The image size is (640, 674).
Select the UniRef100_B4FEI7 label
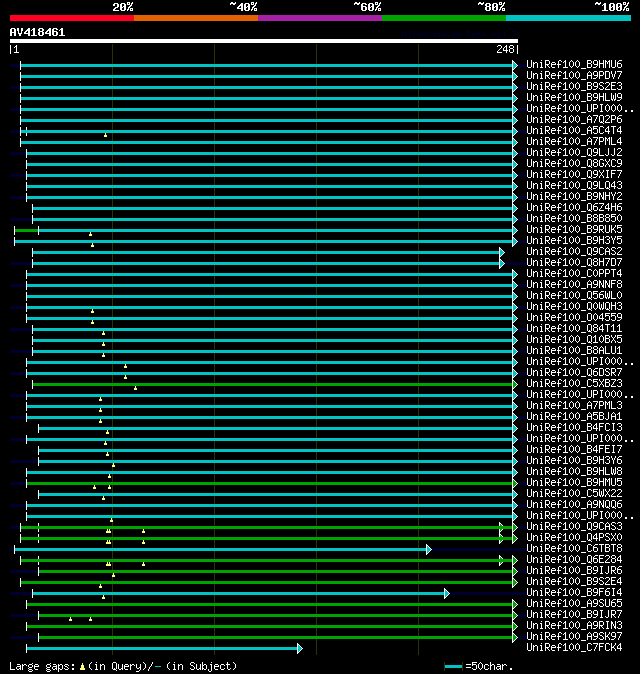click(x=574, y=450)
